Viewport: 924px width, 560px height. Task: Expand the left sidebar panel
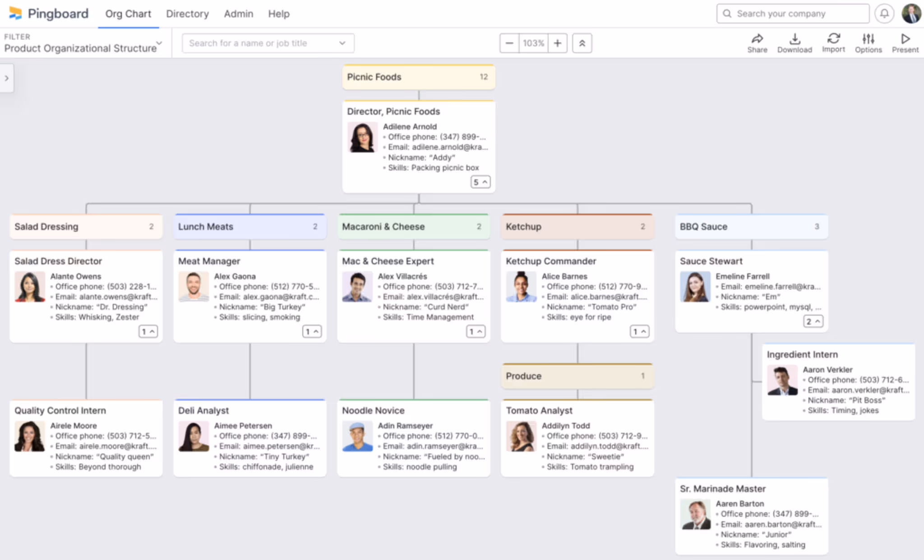coord(7,78)
